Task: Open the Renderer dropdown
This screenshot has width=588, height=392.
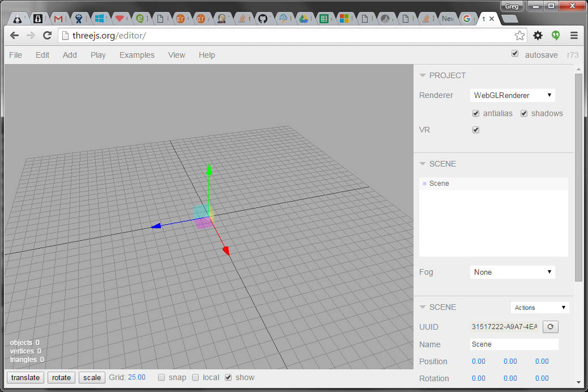Action: [x=512, y=95]
